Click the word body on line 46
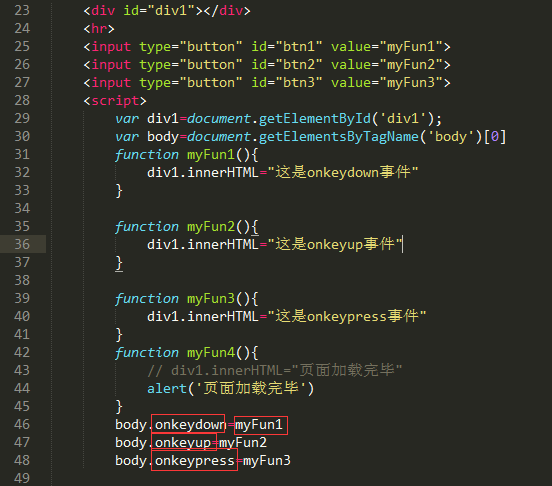The image size is (552, 486). click(131, 424)
